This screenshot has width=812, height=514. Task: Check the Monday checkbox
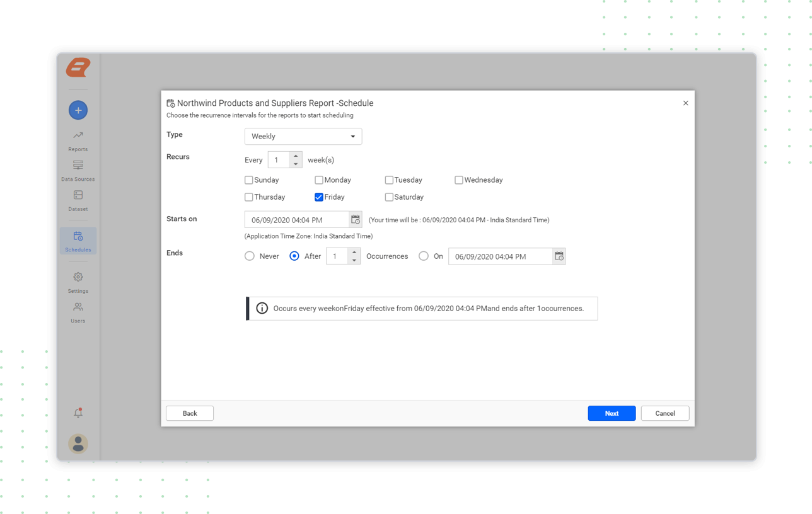[319, 180]
